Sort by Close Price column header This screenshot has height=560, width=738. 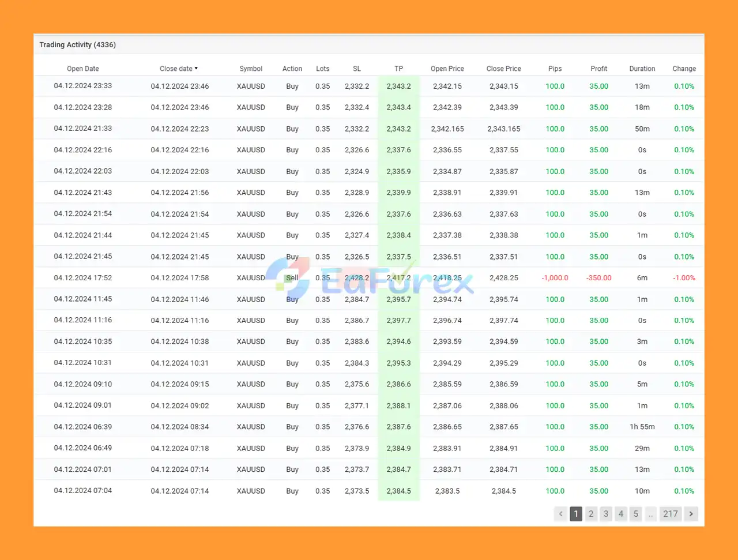coord(504,69)
